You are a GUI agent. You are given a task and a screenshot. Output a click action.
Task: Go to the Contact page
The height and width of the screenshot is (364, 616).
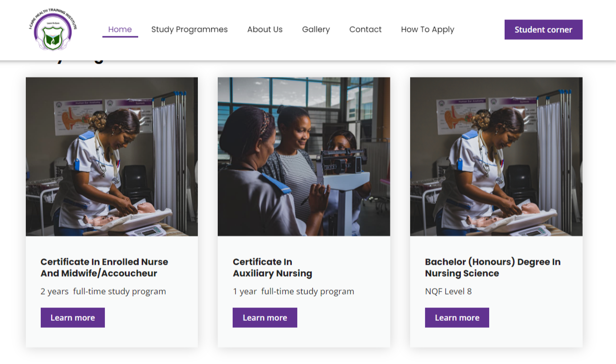click(x=365, y=29)
